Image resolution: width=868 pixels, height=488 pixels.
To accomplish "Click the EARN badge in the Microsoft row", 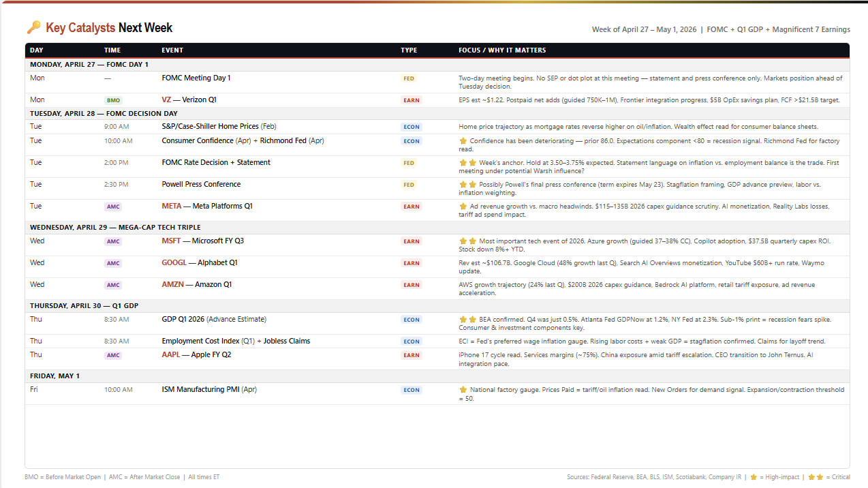I will click(411, 241).
